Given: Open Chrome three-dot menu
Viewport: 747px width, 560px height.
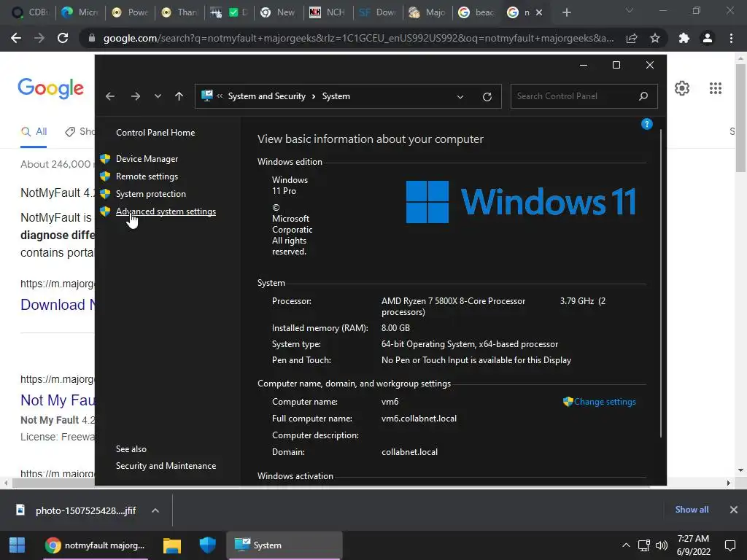Looking at the screenshot, I should (x=731, y=38).
